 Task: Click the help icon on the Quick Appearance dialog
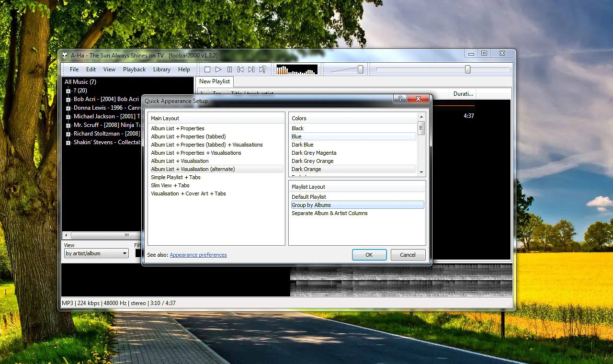[x=400, y=99]
